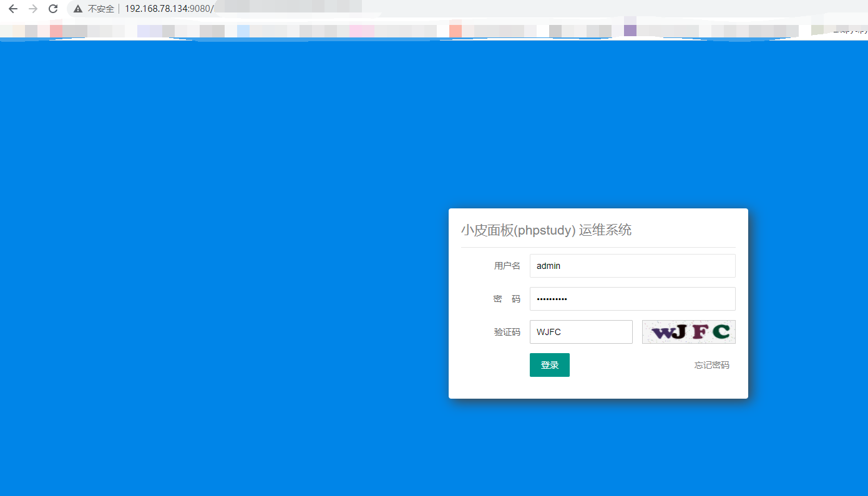Click the 验证码 label
This screenshot has height=496, width=868.
(507, 332)
